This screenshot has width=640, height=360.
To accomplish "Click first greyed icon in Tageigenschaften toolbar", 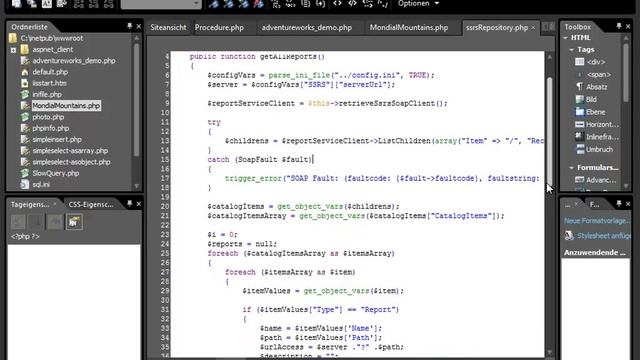I will pos(18,222).
